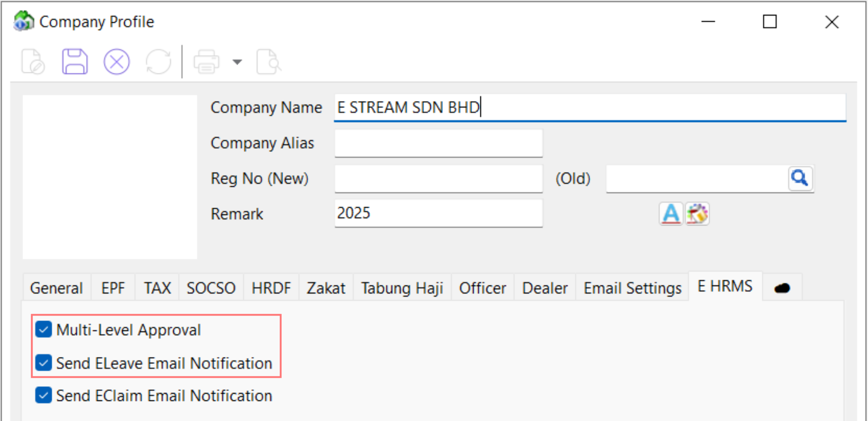Toggle Send EClaim Email Notification off

43,395
